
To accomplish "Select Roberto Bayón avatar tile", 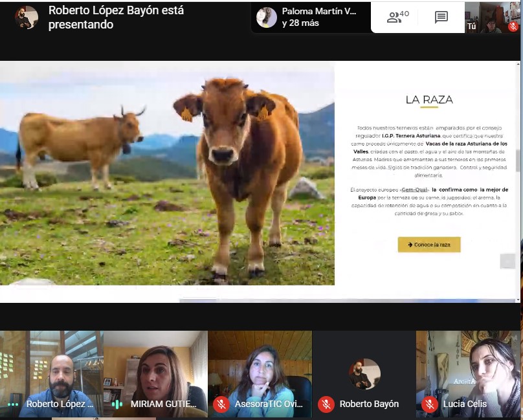I will click(364, 373).
